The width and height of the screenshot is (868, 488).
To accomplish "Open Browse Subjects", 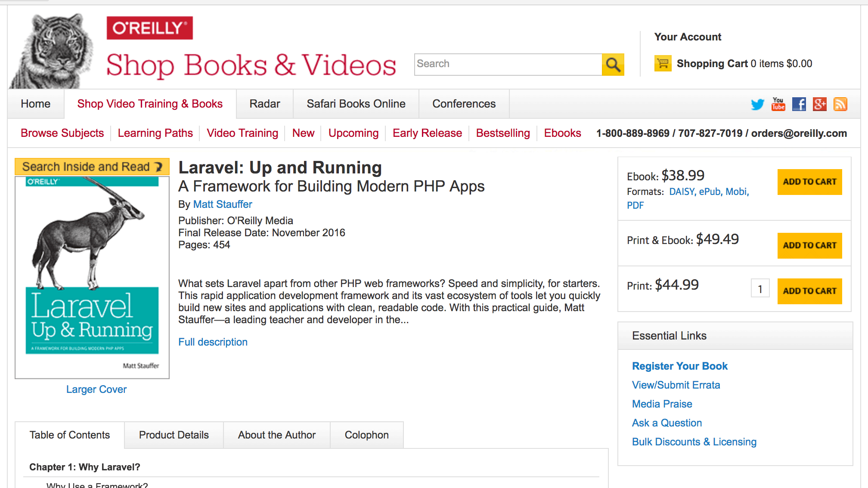I will point(62,133).
